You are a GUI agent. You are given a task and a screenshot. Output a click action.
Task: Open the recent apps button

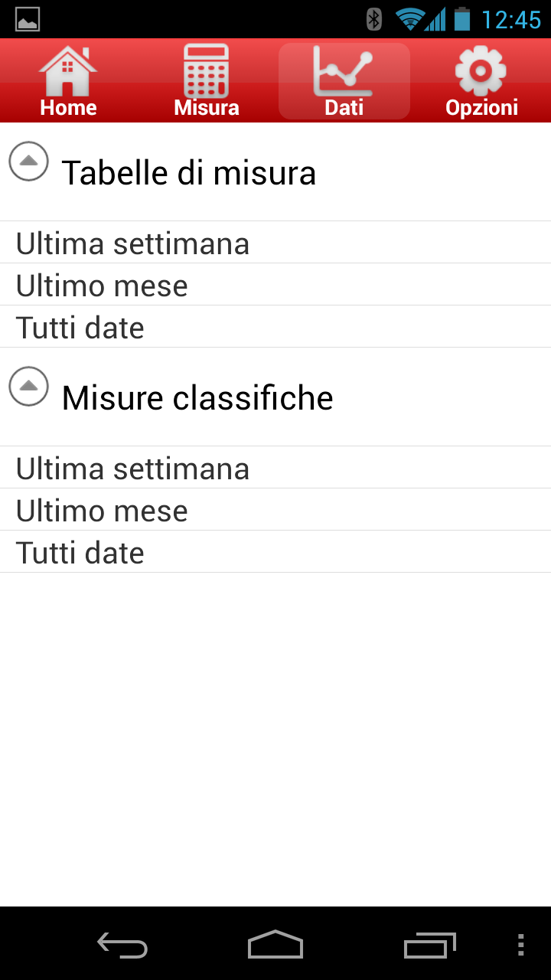(x=429, y=946)
